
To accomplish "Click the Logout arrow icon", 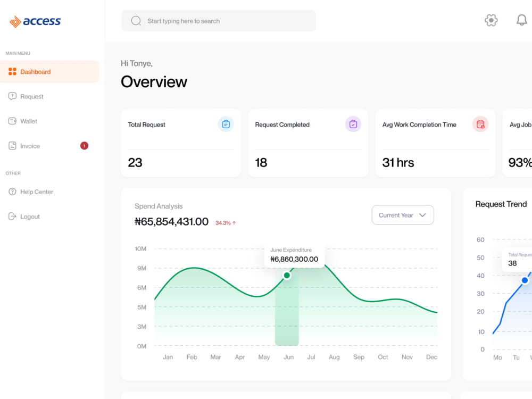I will coord(12,217).
